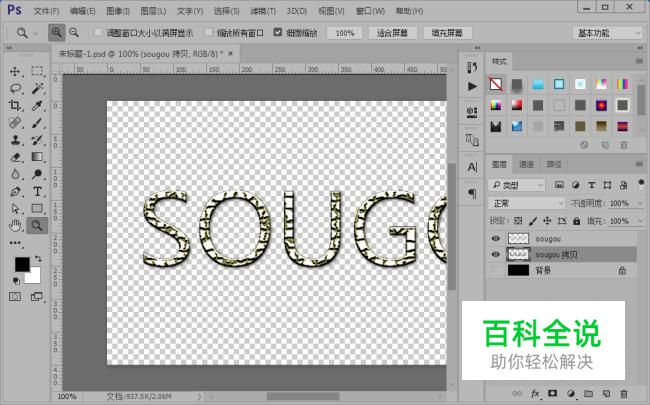Open the fill 100% dropdown
Image resolution: width=650 pixels, height=405 pixels.
[x=640, y=221]
